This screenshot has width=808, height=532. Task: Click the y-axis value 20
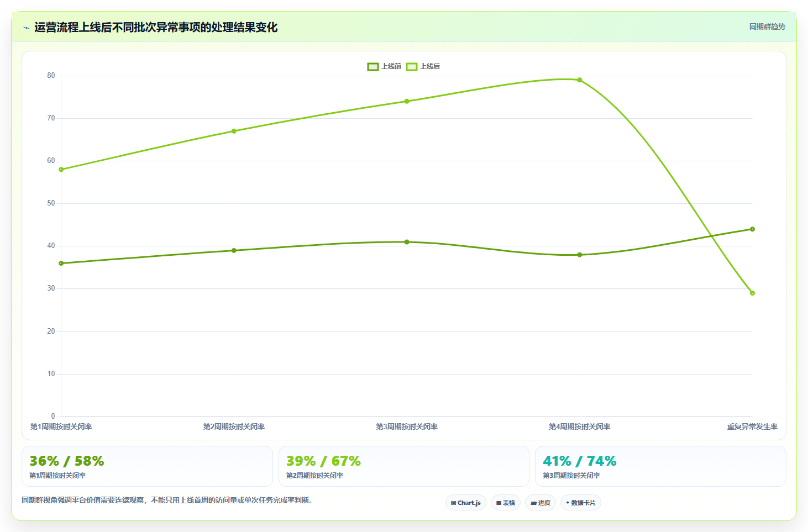coord(51,331)
